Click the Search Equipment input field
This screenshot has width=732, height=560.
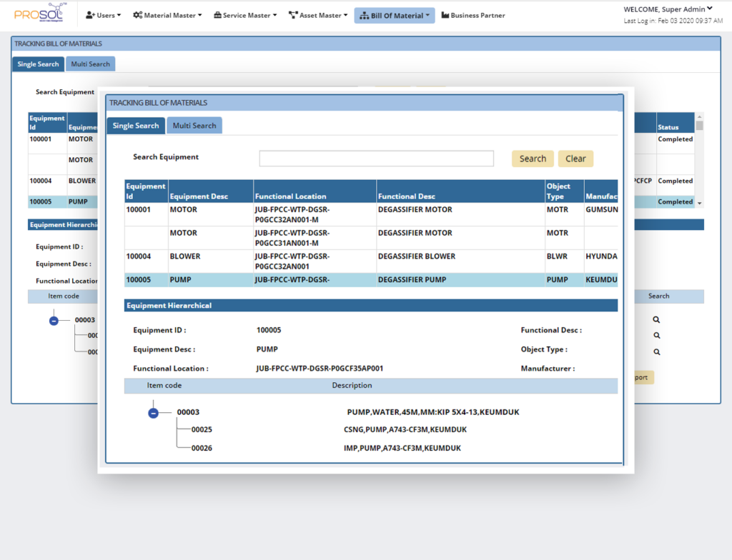pyautogui.click(x=375, y=158)
